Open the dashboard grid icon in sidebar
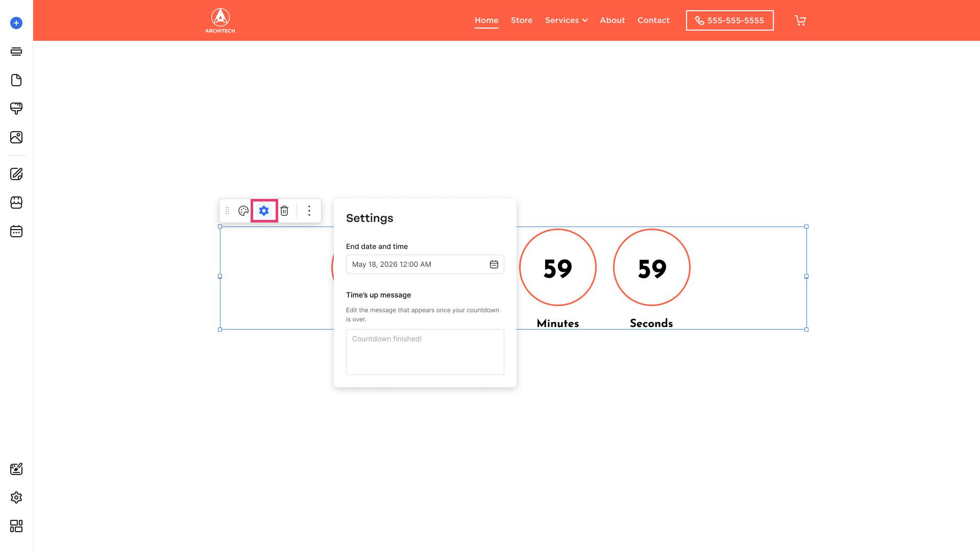This screenshot has width=980, height=551. (16, 526)
